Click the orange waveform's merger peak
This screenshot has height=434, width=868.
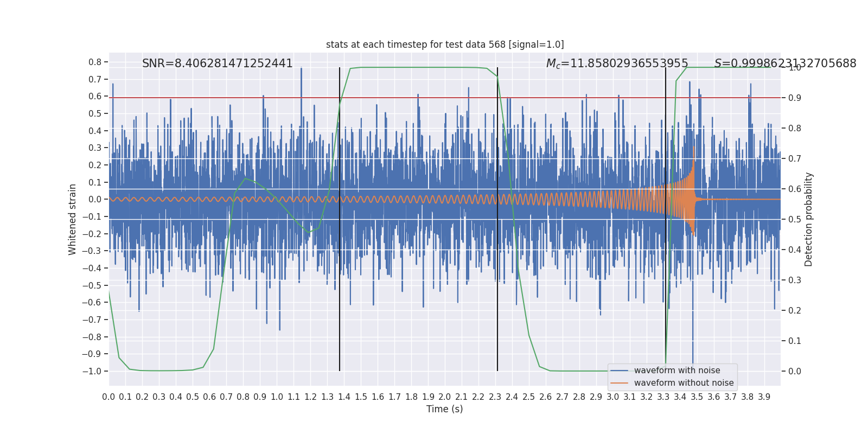tap(693, 148)
